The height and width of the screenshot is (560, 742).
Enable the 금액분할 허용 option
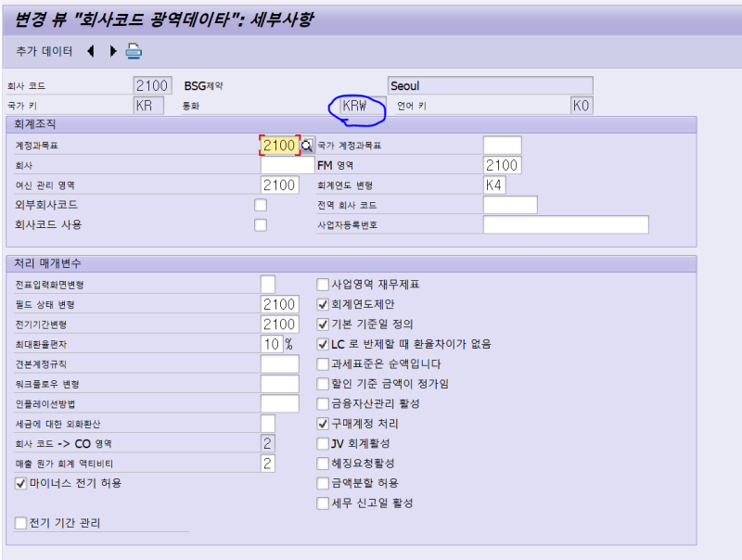321,483
